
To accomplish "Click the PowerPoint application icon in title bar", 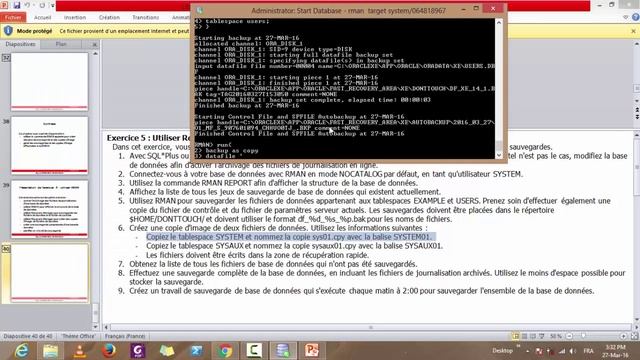I will point(5,5).
